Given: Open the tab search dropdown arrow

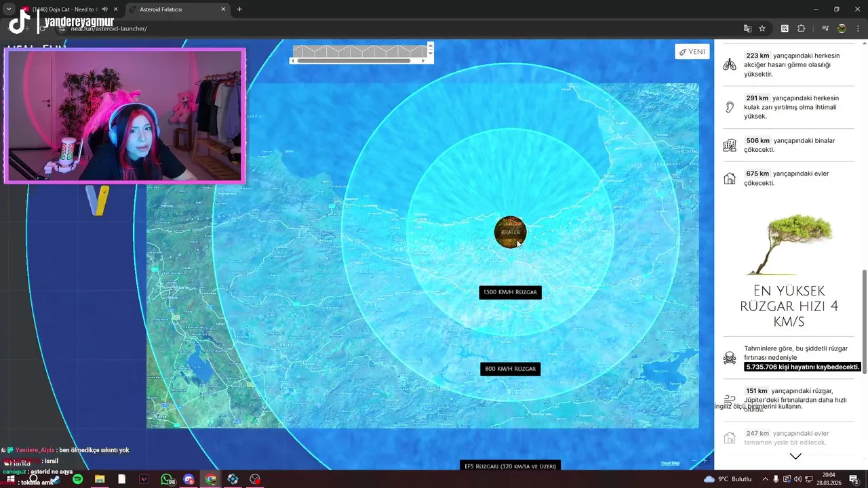Looking at the screenshot, I should pos(9,9).
